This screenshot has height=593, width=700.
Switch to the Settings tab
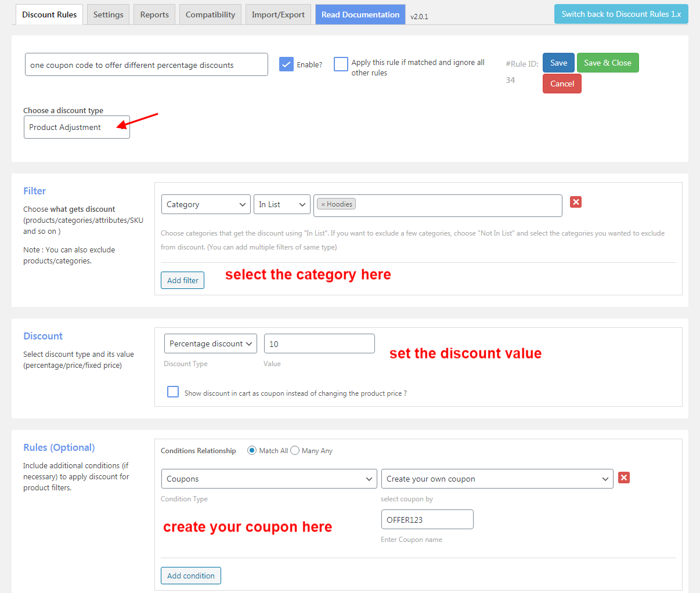pos(107,15)
